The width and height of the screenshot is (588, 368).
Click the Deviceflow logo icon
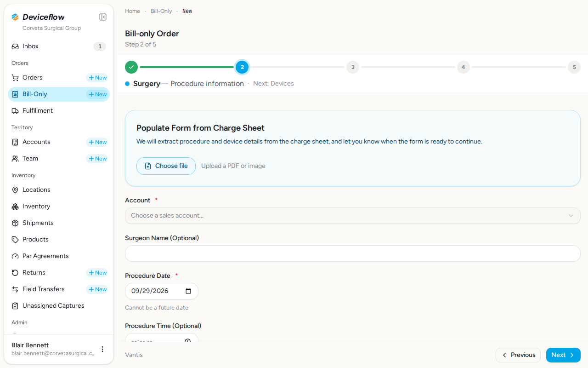15,17
